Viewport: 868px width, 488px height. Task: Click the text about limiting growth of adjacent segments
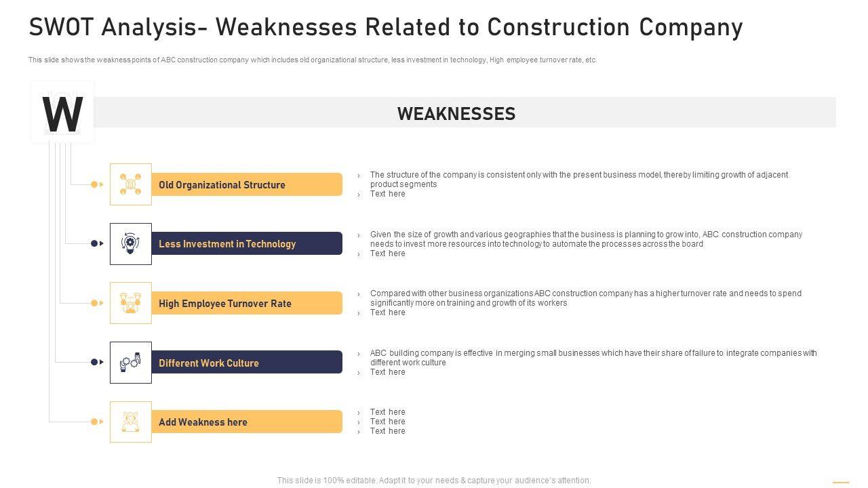(578, 179)
